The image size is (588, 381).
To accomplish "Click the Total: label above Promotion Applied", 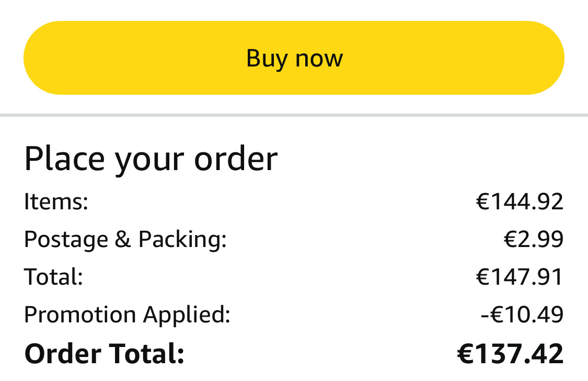I will [x=53, y=277].
